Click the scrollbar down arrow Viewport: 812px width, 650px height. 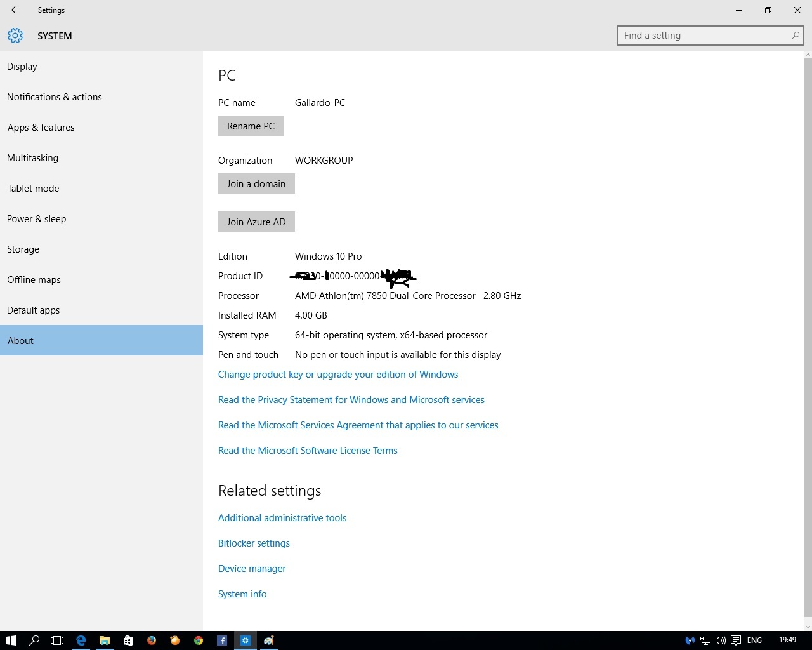(808, 626)
